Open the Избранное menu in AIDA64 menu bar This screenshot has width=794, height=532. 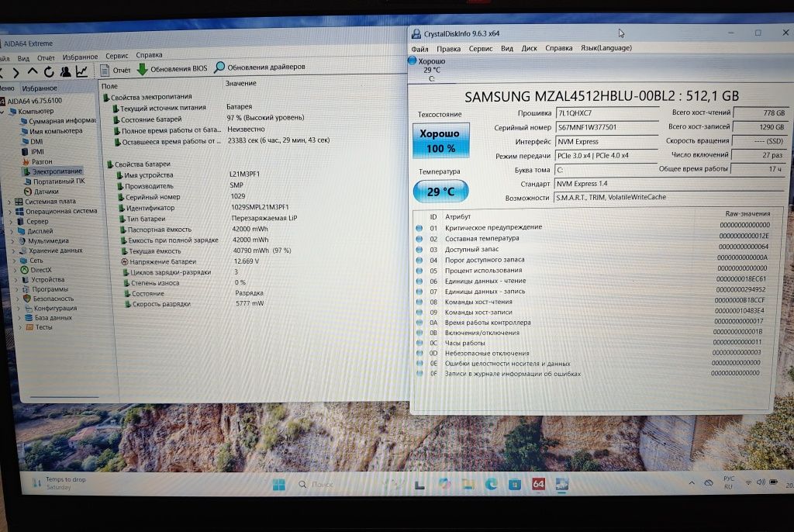(x=80, y=57)
